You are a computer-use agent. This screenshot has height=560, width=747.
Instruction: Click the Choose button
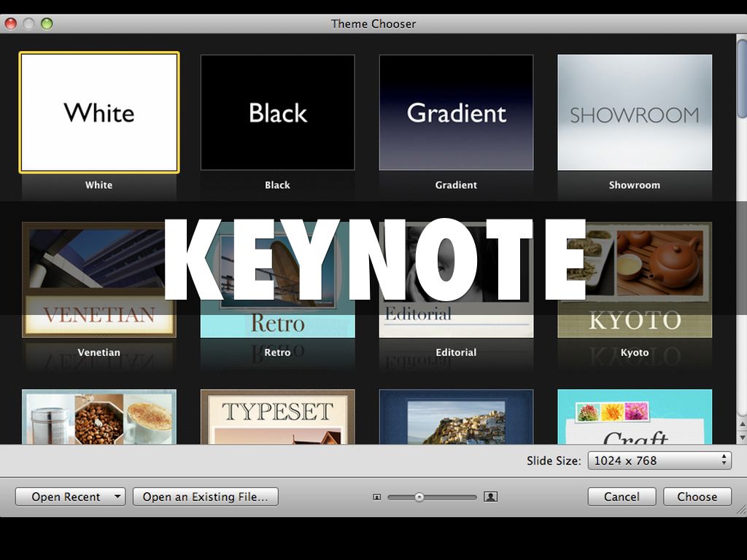coord(697,497)
